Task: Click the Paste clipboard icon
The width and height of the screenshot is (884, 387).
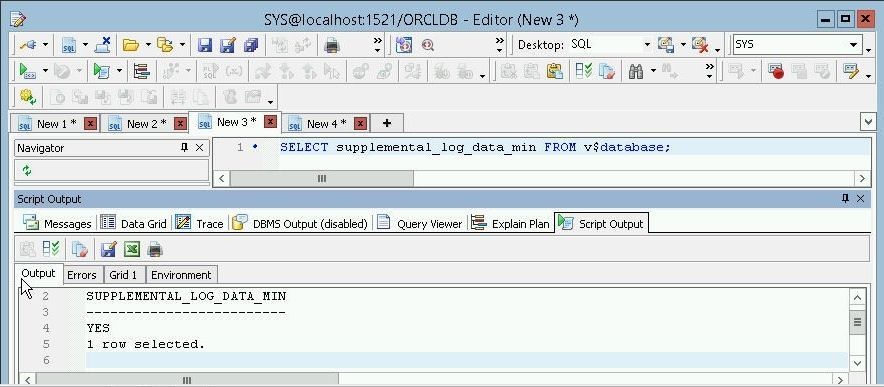Action: tap(555, 71)
